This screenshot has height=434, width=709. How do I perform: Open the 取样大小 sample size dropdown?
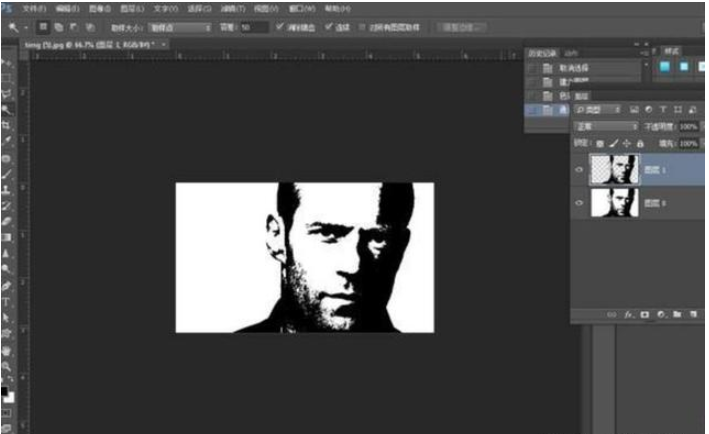coord(179,27)
